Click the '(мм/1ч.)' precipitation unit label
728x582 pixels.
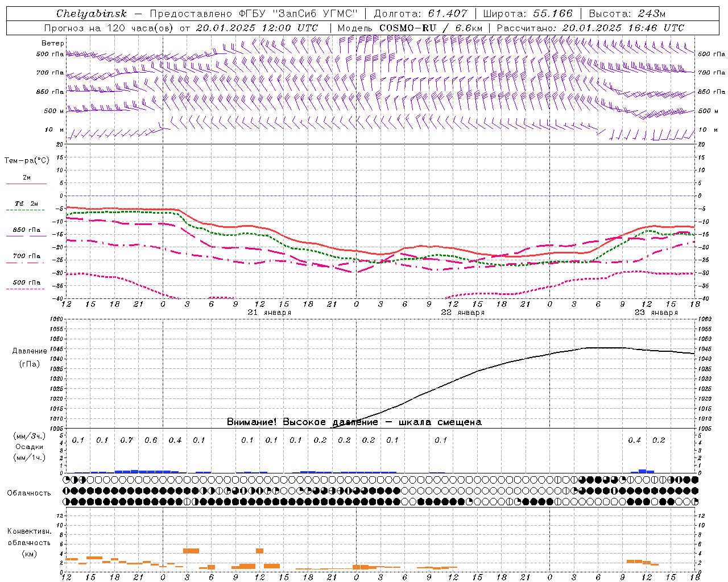pos(30,458)
